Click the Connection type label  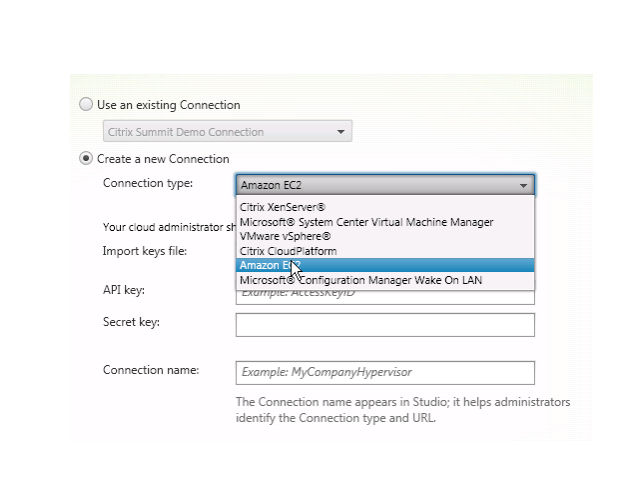click(x=148, y=183)
